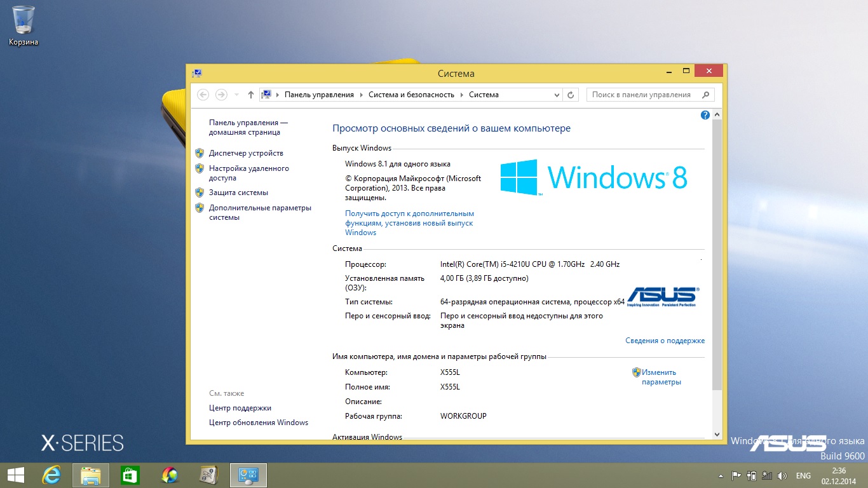Expand the arrow after Система и безопасность
868x488 pixels.
[462, 95]
